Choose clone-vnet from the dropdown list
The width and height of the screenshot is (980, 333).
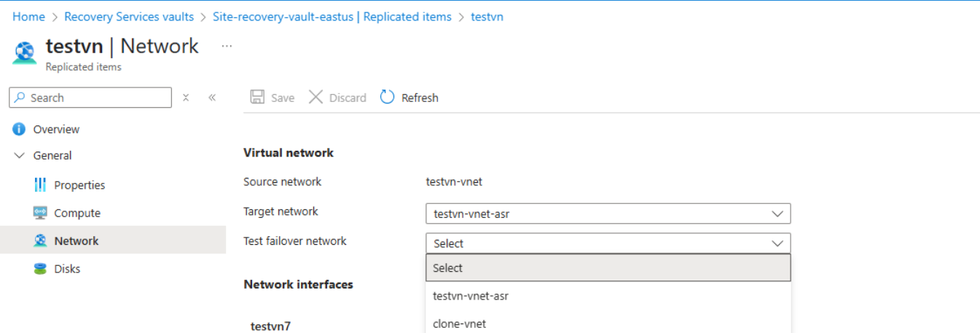[459, 324]
